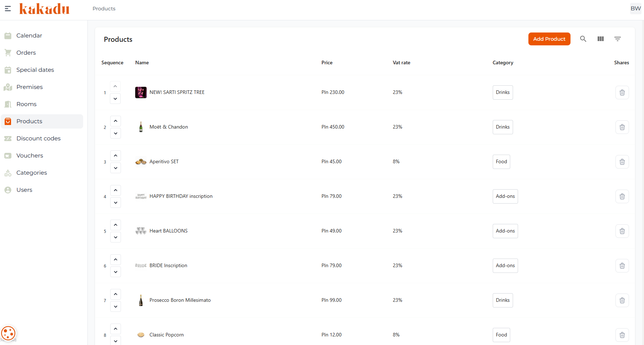The width and height of the screenshot is (644, 345).
Task: Click the Drinks category tag for SARTI SPRITZ
Action: (503, 92)
